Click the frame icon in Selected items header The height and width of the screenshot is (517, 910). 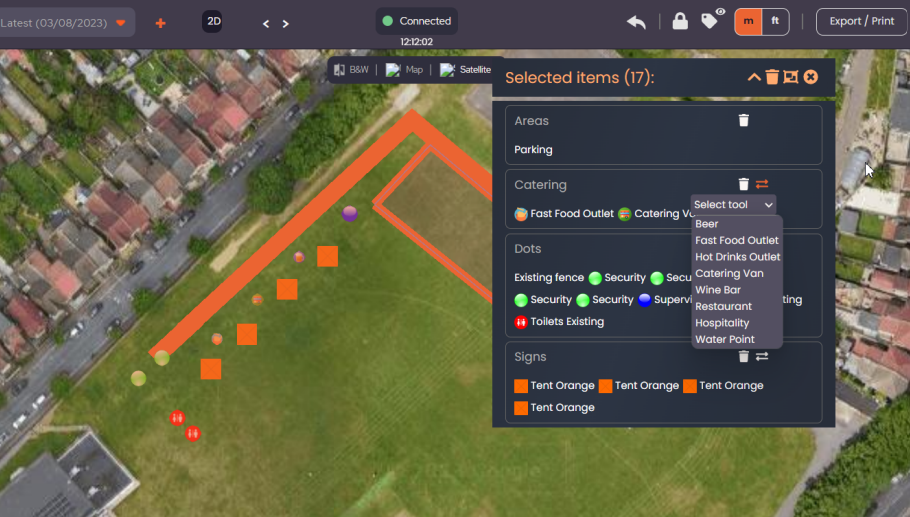(790, 77)
